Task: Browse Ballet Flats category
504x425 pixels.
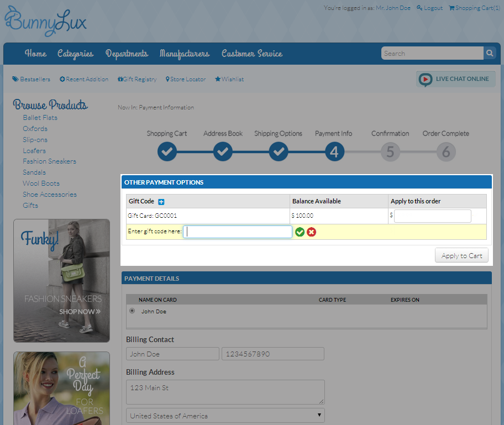Action: pos(40,118)
